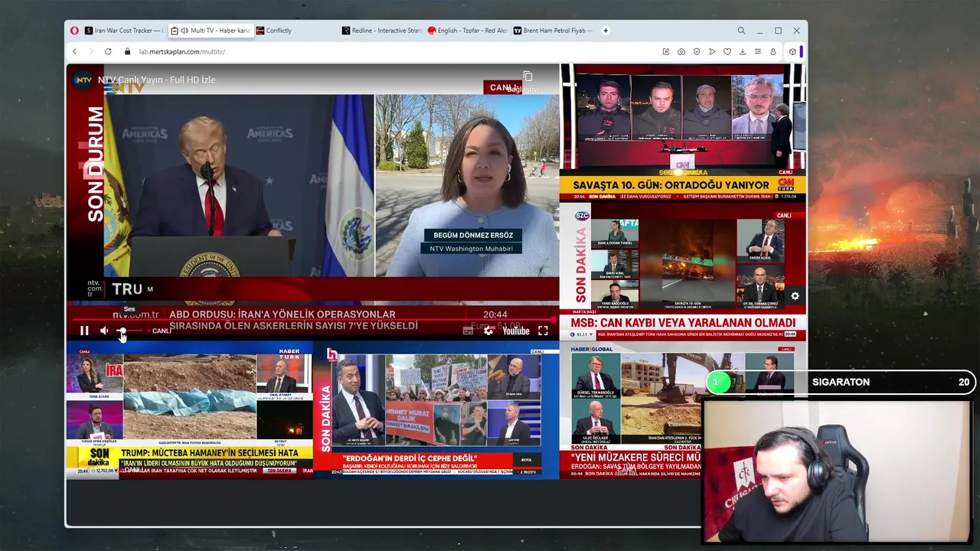Click 'ERDOĞAN'IN DERDİ İÇ CEPHE DEĞİL' headline
The height and width of the screenshot is (551, 980).
click(x=410, y=458)
